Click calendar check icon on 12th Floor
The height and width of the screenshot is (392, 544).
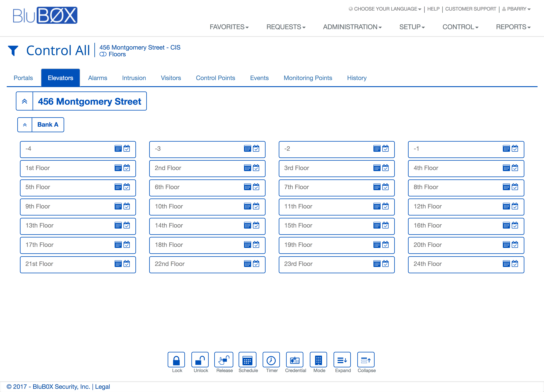click(x=515, y=206)
